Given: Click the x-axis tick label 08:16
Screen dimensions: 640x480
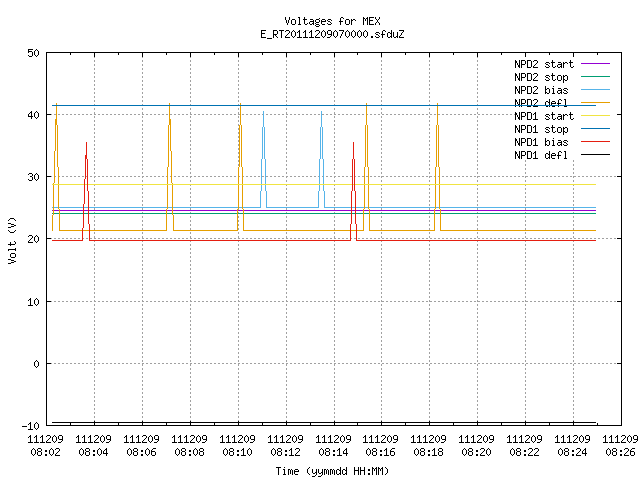Looking at the screenshot, I should [380, 452].
